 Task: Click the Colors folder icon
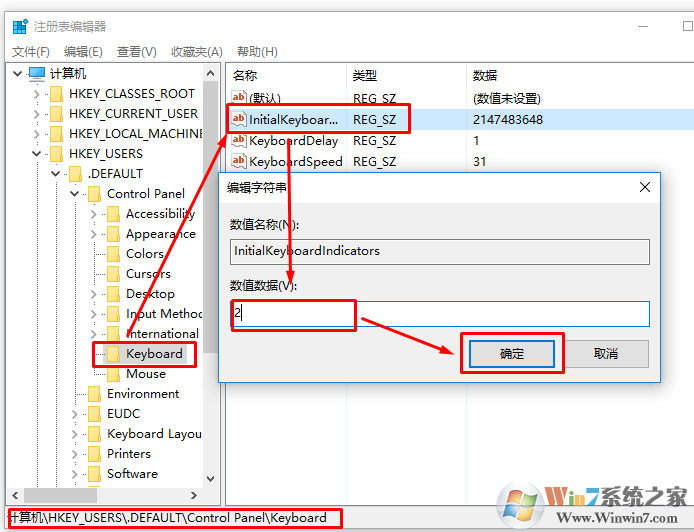113,254
